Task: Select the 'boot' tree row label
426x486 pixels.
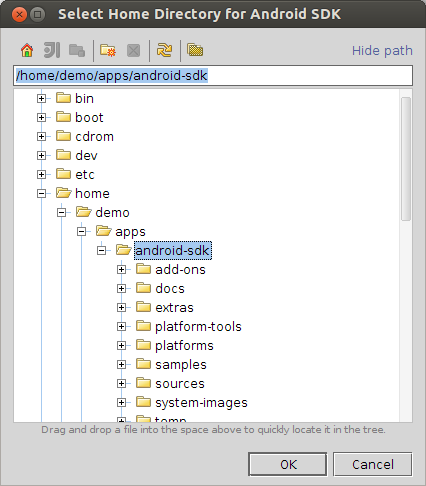Action: pos(89,118)
